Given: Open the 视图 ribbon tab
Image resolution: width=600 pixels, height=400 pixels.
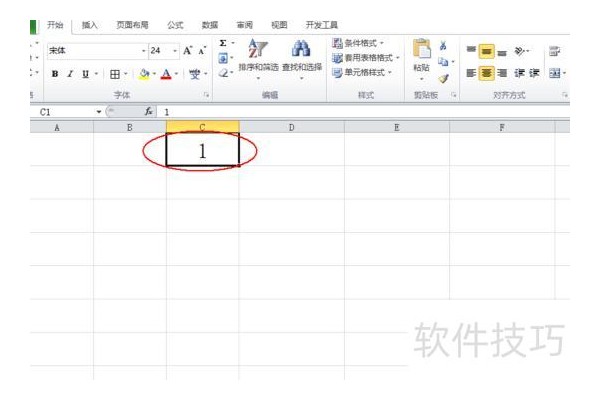Looking at the screenshot, I should [279, 25].
